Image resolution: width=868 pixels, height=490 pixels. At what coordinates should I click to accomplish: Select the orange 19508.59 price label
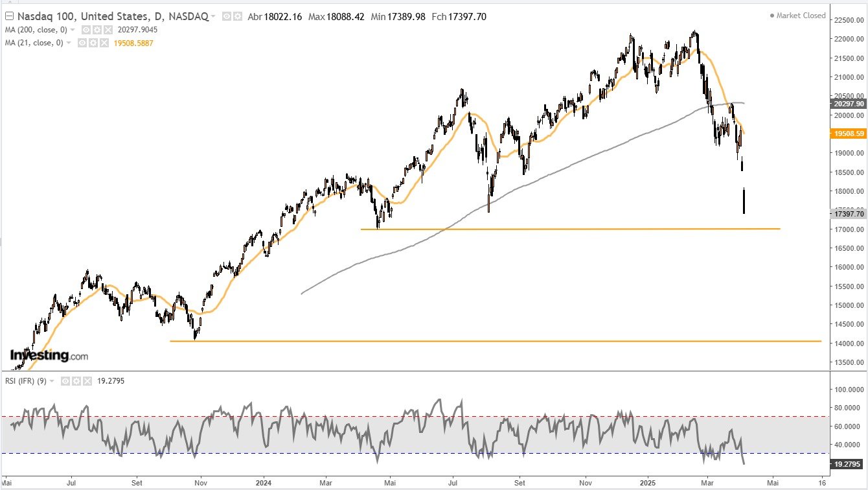[849, 133]
